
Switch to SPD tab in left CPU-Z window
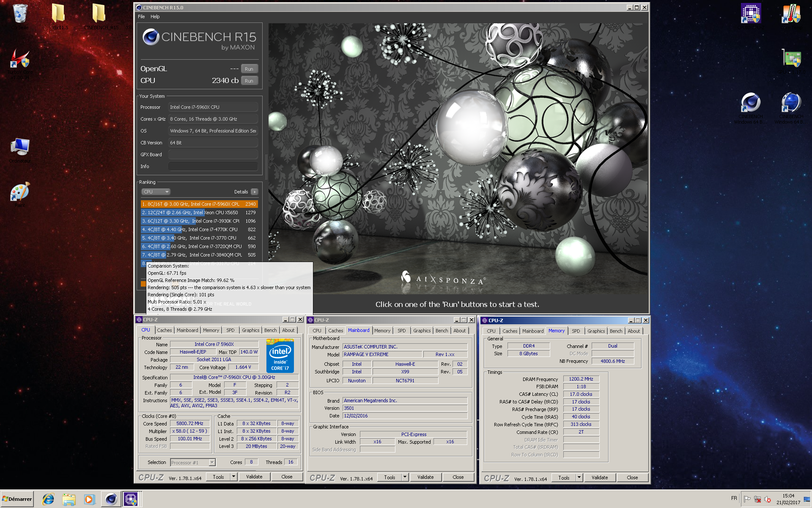coord(230,330)
